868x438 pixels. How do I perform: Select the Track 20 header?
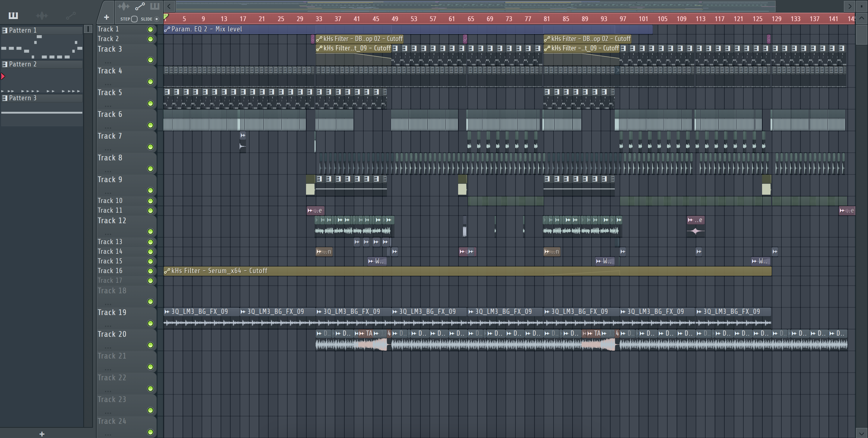(x=126, y=340)
